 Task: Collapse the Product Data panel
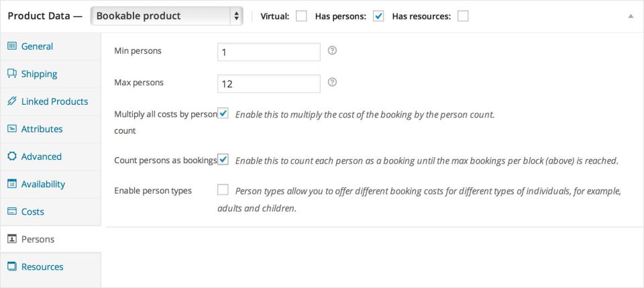pos(631,16)
